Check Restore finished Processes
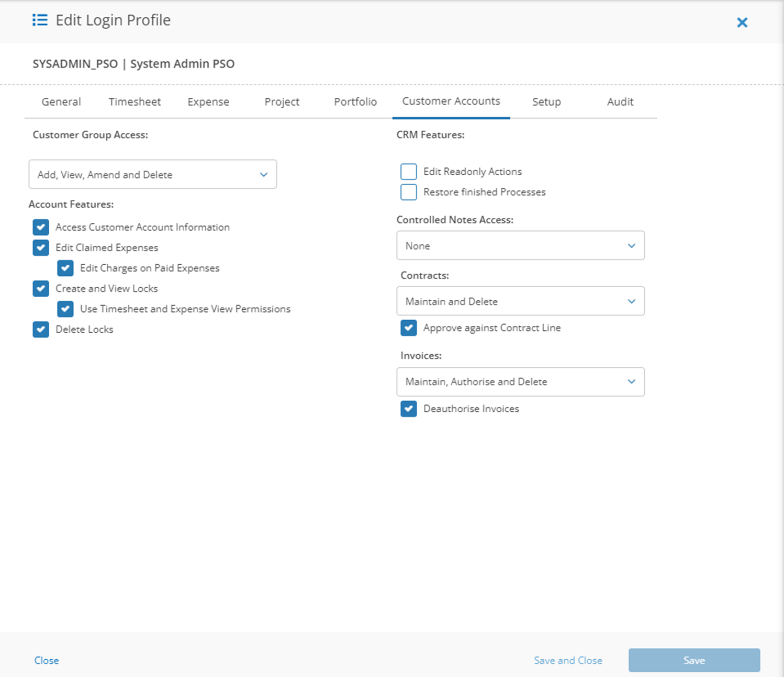This screenshot has height=677, width=784. (x=409, y=192)
